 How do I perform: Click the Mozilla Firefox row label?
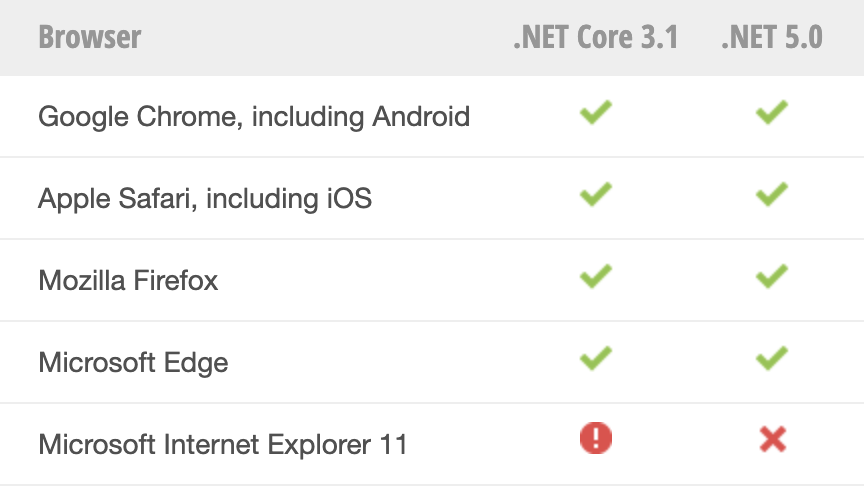[x=128, y=280]
